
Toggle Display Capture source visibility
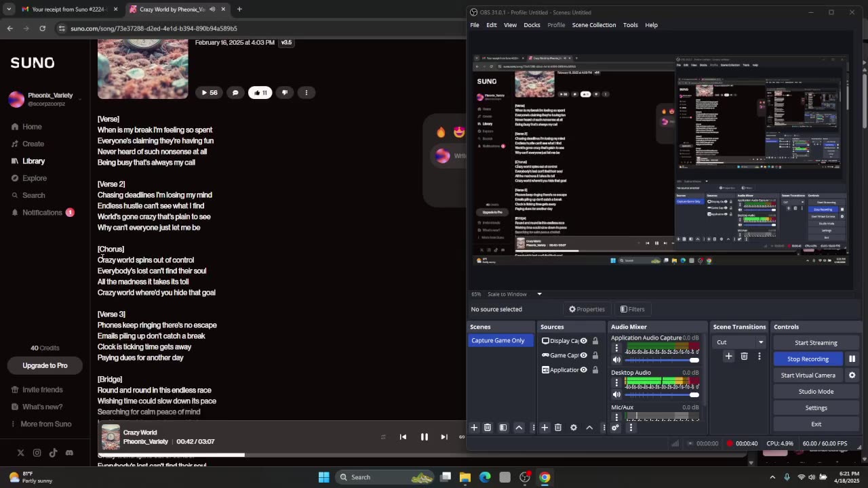[583, 341]
